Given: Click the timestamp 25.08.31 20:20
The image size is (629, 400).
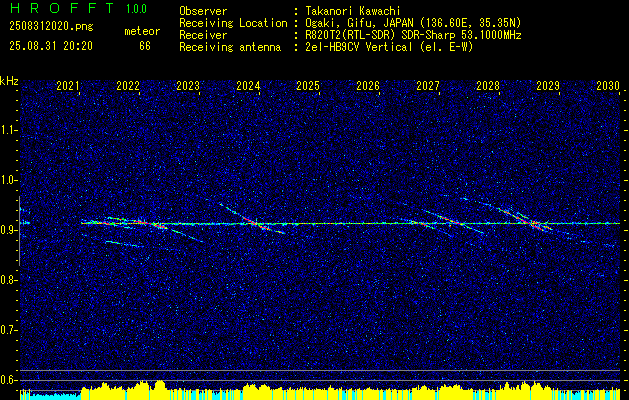Looking at the screenshot, I should coord(51,46).
